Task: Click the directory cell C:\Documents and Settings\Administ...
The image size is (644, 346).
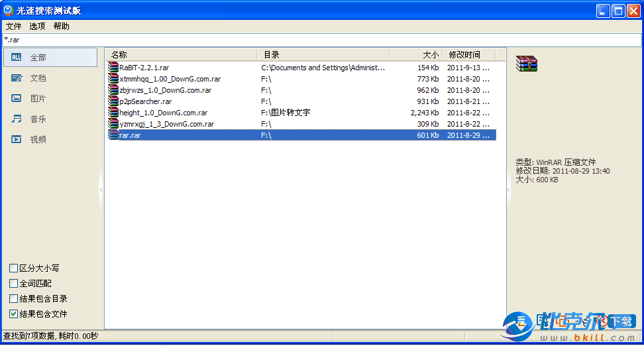Action: click(323, 68)
